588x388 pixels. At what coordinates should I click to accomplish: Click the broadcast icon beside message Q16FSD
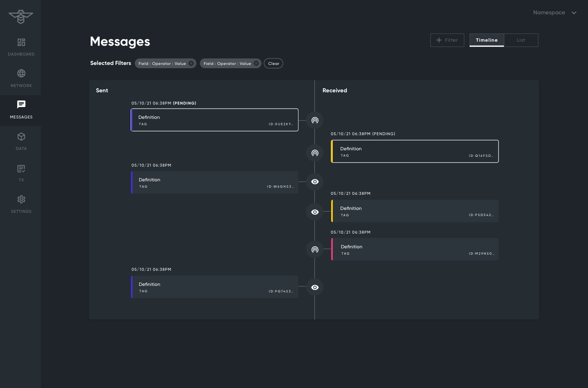[x=314, y=153]
